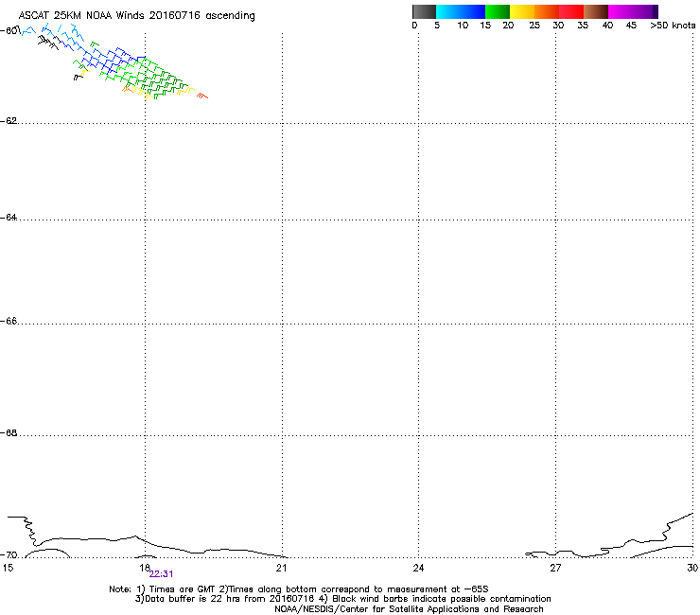700x615 pixels.
Task: Click the '-70' latitude axis label
Action: [9, 555]
